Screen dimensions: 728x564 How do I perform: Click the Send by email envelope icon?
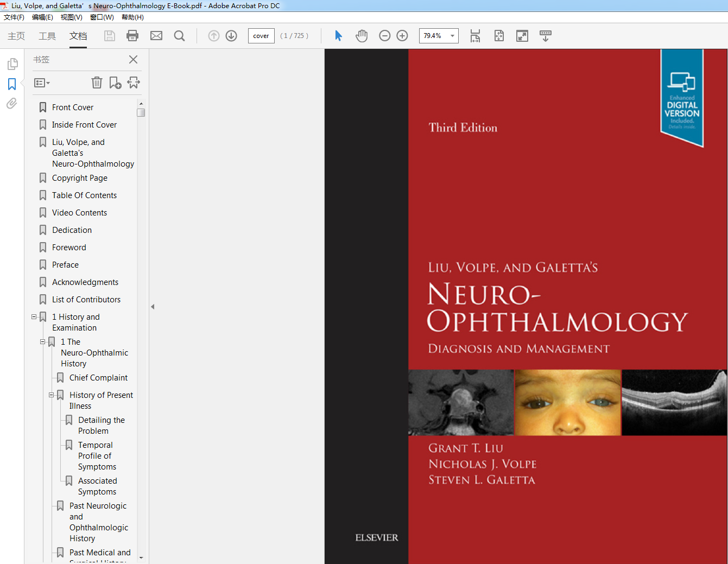(x=156, y=36)
